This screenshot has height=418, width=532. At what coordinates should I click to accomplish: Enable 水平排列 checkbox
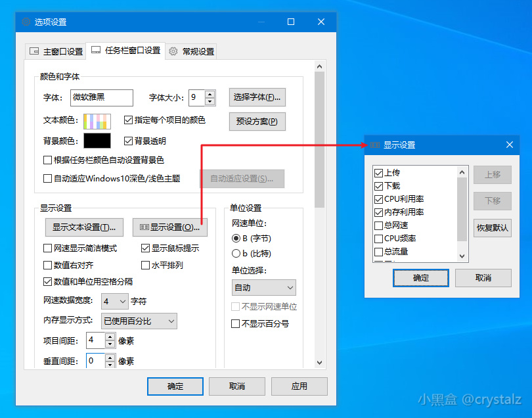click(x=145, y=265)
